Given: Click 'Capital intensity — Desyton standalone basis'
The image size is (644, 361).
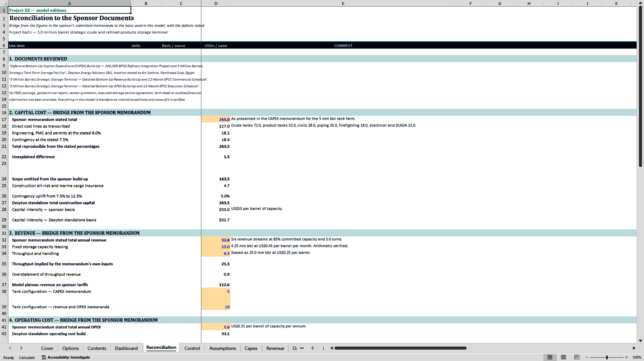Looking at the screenshot, I should 54,220.
